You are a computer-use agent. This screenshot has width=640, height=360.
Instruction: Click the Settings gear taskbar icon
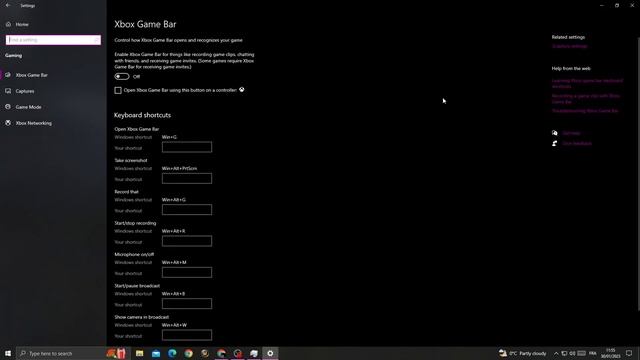pyautogui.click(x=270, y=353)
